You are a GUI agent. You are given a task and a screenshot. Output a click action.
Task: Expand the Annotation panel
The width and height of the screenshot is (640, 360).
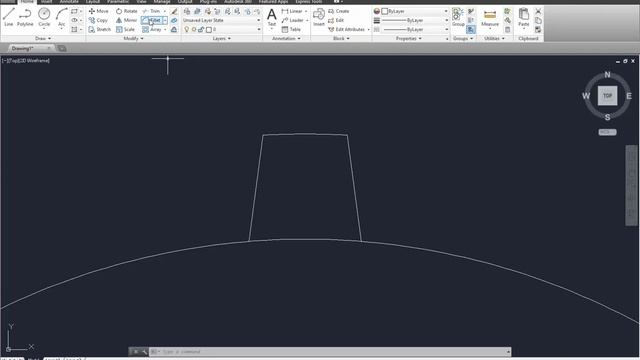(286, 38)
